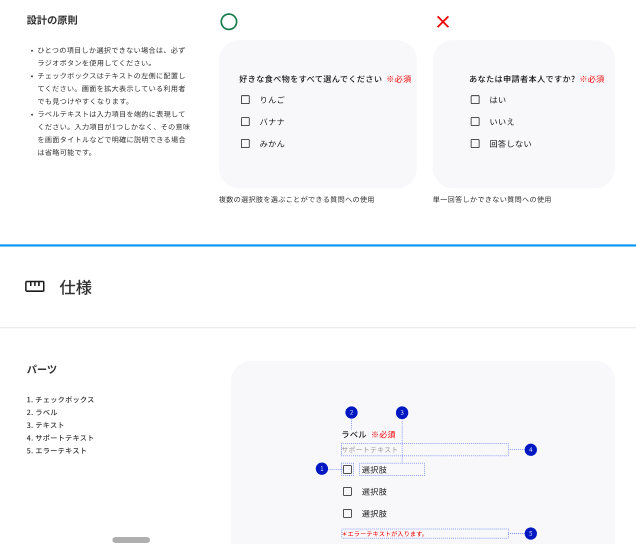Click the list item 3. テキスト
This screenshot has height=544, width=636.
tap(45, 425)
